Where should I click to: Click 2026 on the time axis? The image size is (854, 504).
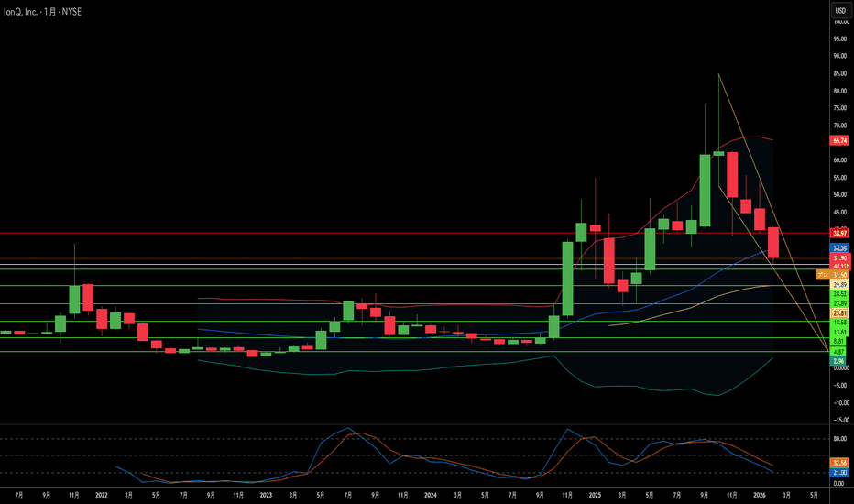pos(760,494)
